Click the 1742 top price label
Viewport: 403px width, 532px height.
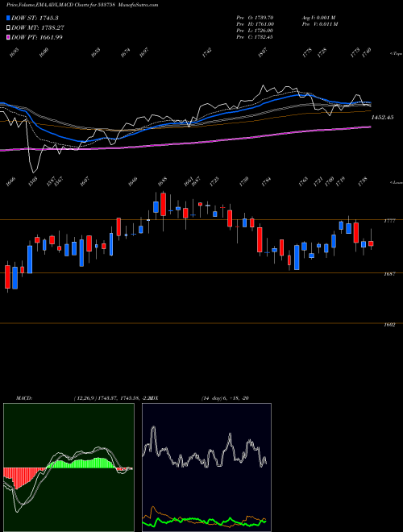point(207,52)
